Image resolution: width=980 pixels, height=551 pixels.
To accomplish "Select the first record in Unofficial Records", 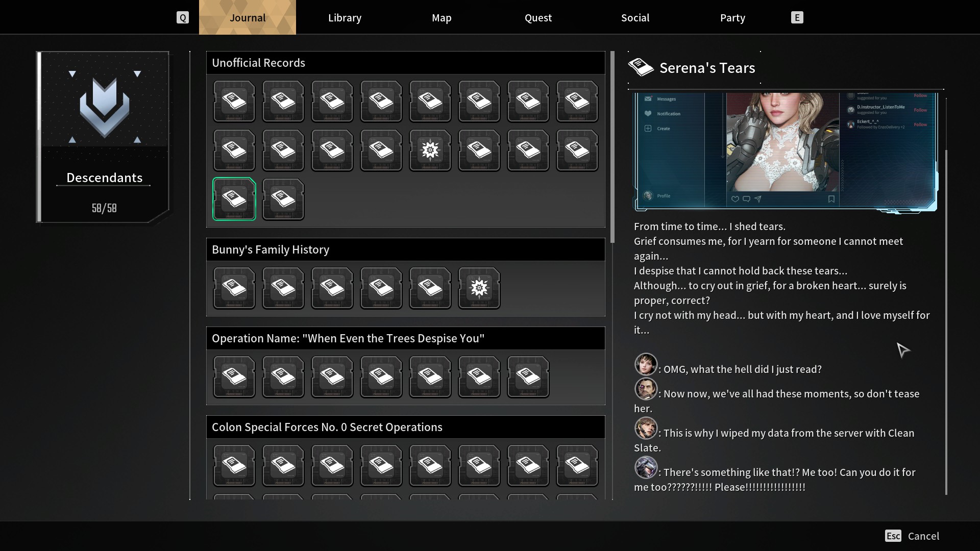I will [234, 101].
